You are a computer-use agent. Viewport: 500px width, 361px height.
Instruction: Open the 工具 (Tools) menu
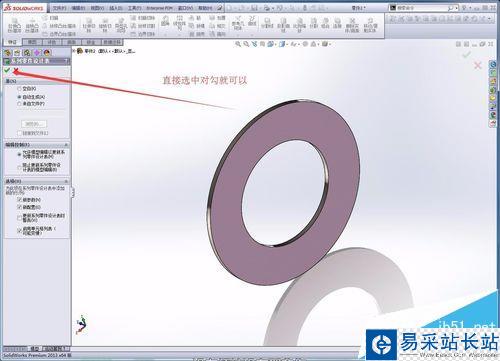[x=135, y=8]
